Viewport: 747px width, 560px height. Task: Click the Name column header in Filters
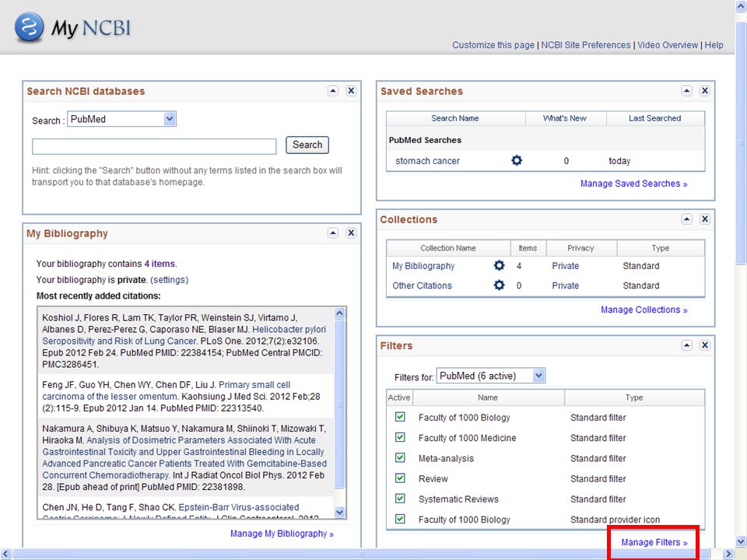tap(488, 397)
